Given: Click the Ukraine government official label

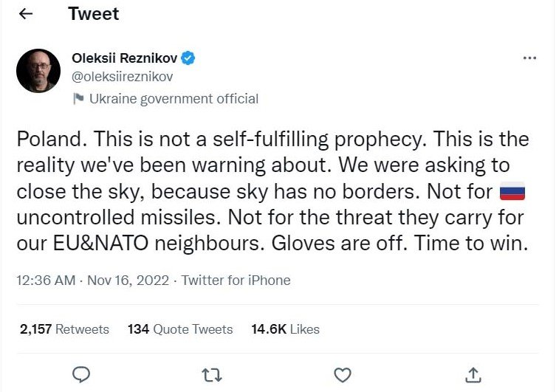Looking at the screenshot, I should click(x=174, y=98).
